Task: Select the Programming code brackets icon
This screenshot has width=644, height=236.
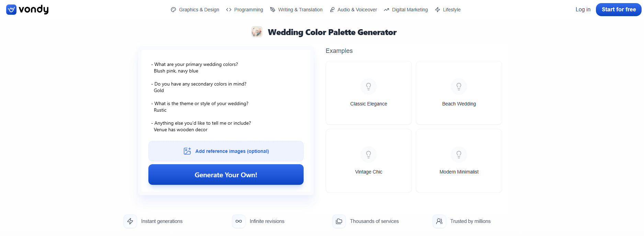Action: (x=229, y=10)
